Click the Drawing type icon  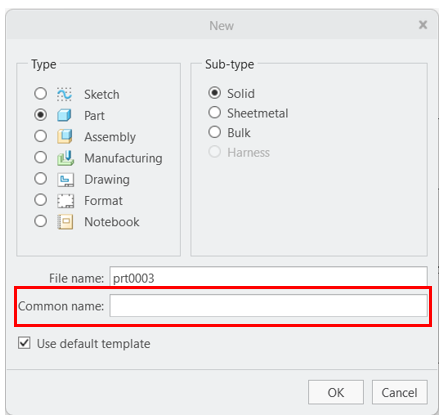(x=65, y=180)
